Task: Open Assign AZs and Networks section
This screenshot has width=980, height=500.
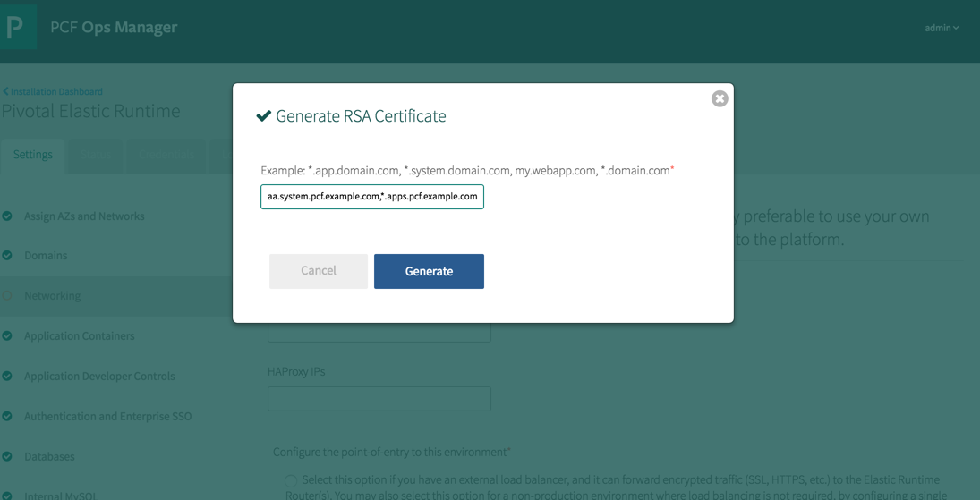Action: click(x=84, y=216)
